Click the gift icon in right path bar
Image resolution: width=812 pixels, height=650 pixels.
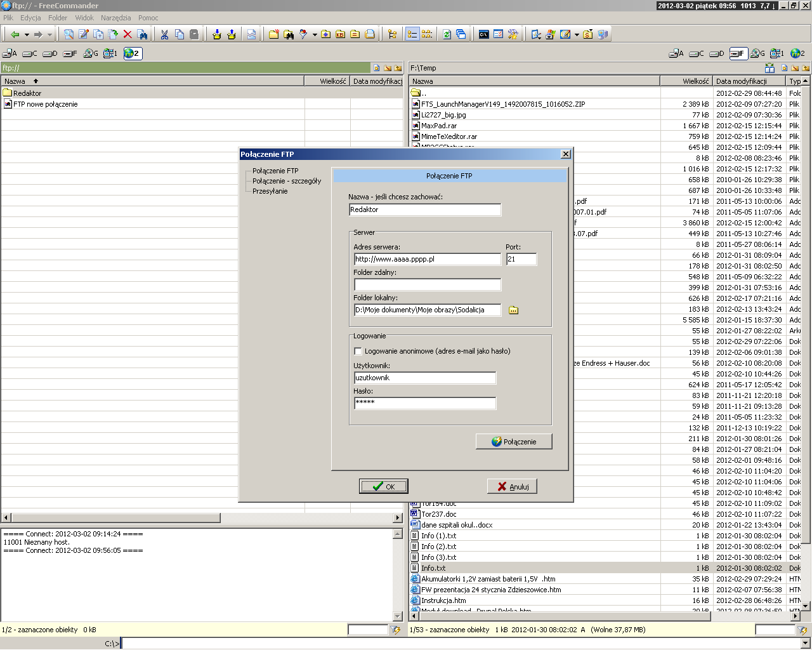click(x=770, y=68)
